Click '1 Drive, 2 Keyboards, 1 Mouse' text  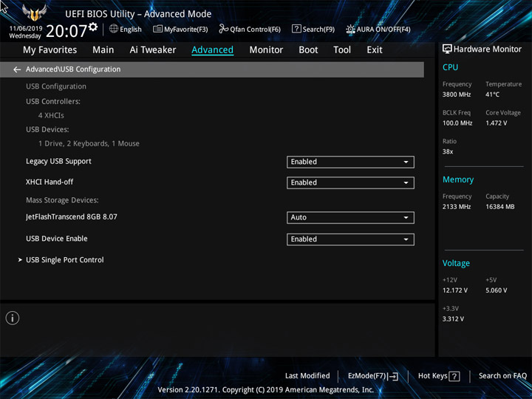(x=89, y=144)
